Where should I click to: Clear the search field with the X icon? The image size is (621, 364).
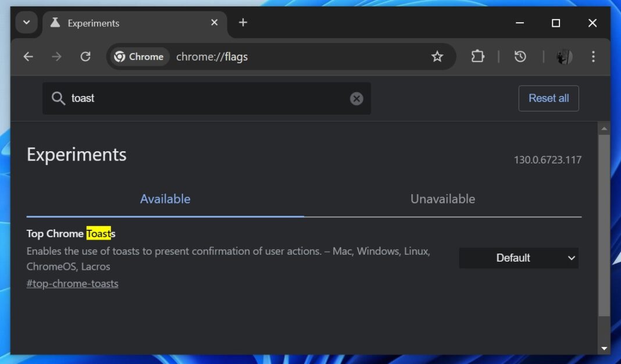[356, 98]
